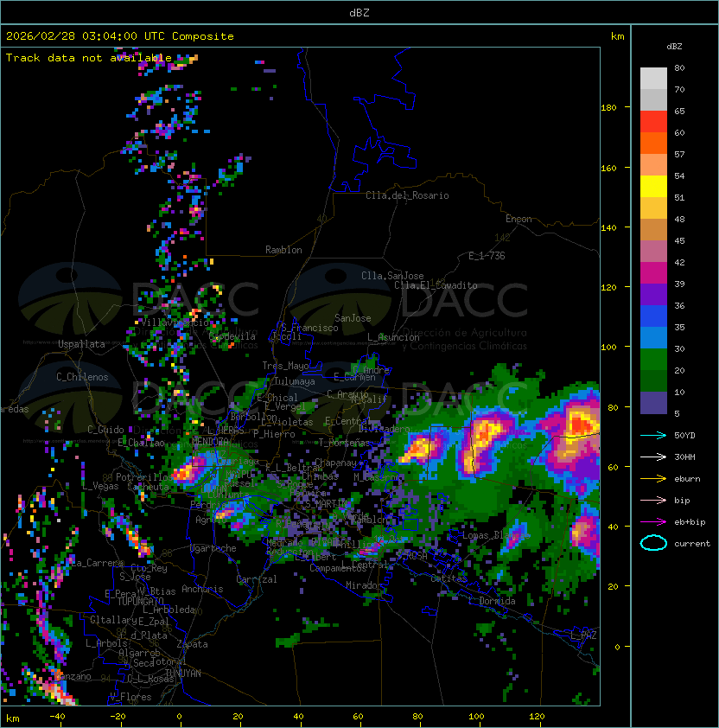Click the 'La_Carrera' place label
The height and width of the screenshot is (728, 719).
(x=97, y=563)
